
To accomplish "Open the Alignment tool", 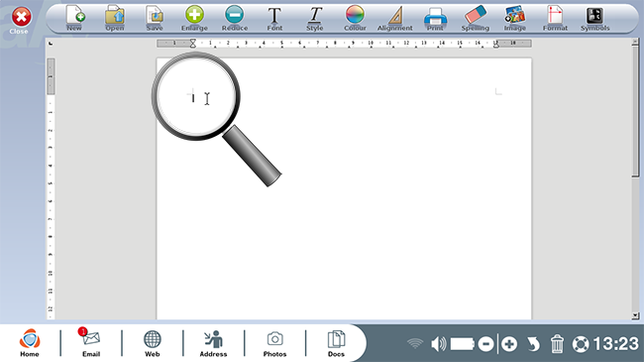I will [x=394, y=19].
